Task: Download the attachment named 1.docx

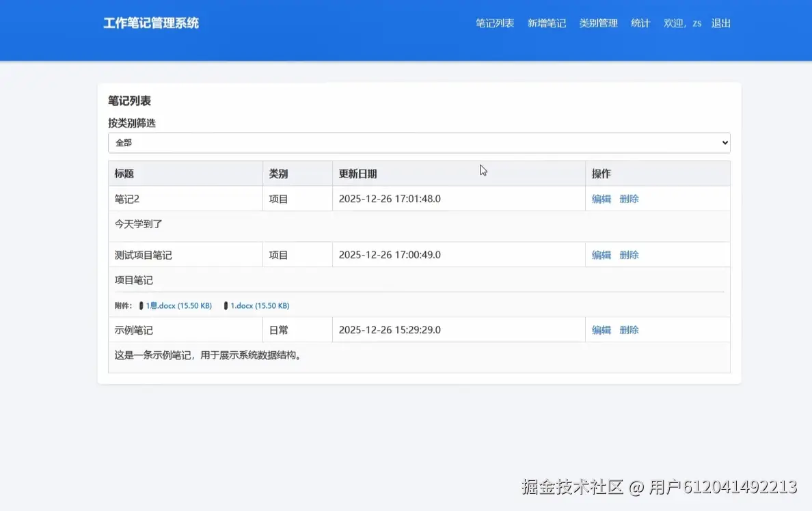Action: tap(260, 306)
